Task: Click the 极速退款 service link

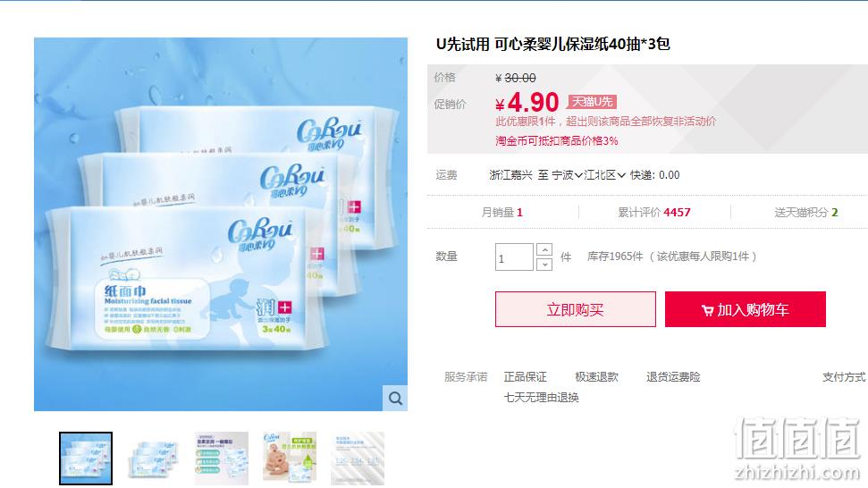Action: [x=597, y=377]
